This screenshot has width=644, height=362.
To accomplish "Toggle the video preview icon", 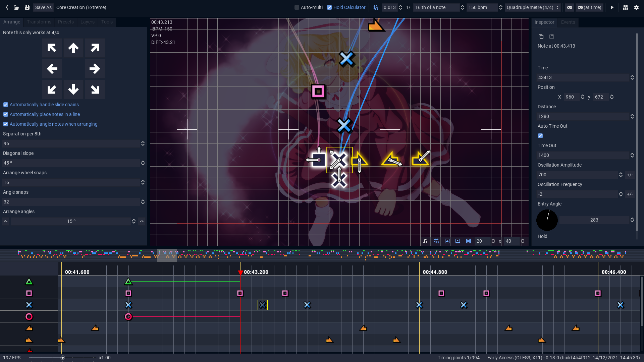I will click(x=458, y=241).
